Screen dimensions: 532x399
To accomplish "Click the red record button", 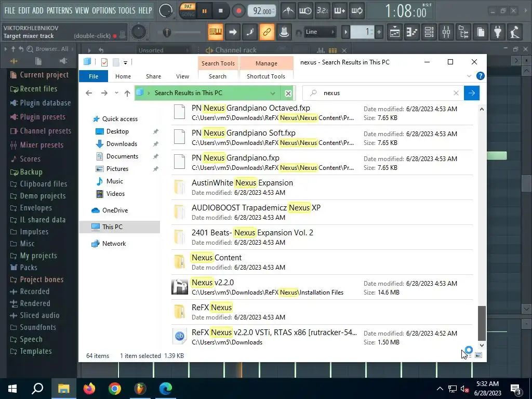I will point(238,11).
